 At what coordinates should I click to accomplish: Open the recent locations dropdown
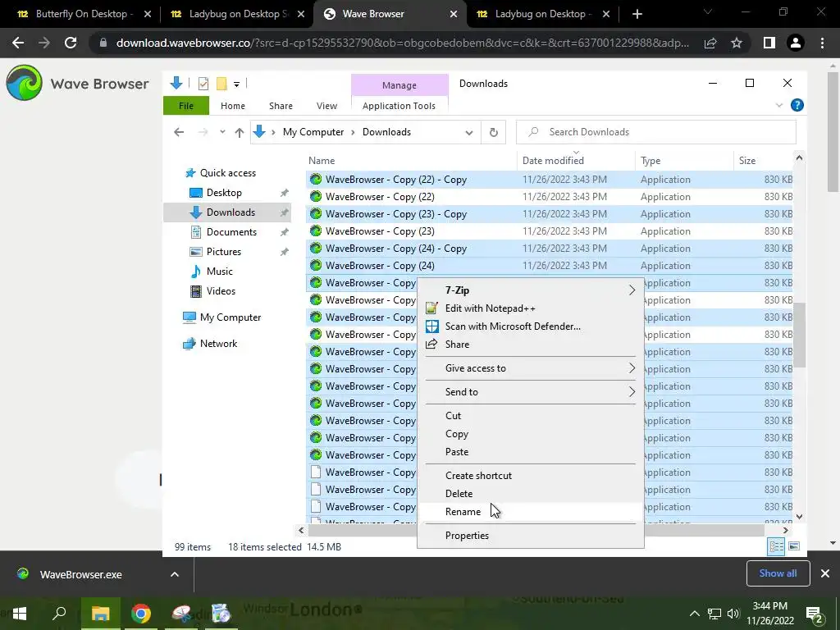(221, 132)
